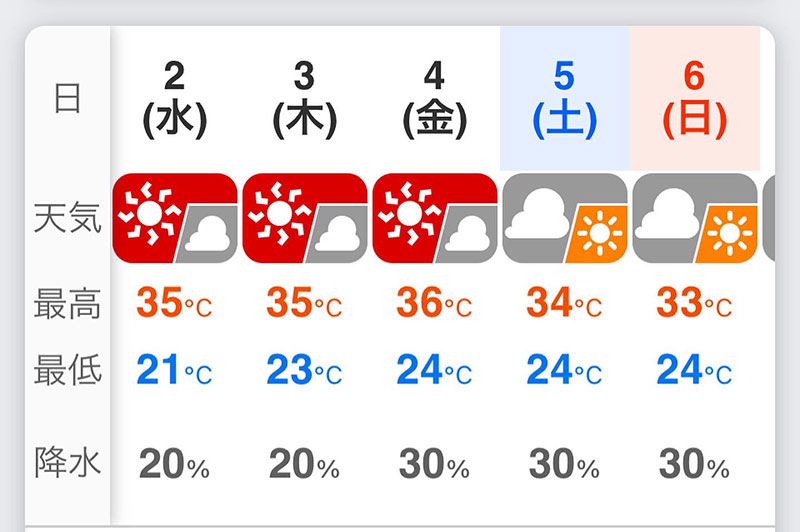The height and width of the screenshot is (532, 800).
Task: Click the 天気 row label
Action: 67,218
